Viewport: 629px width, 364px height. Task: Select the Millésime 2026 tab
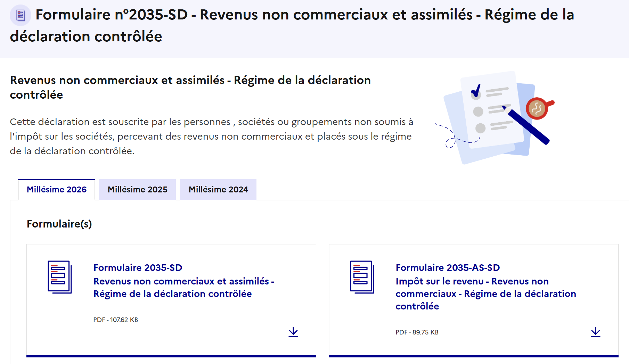click(57, 190)
